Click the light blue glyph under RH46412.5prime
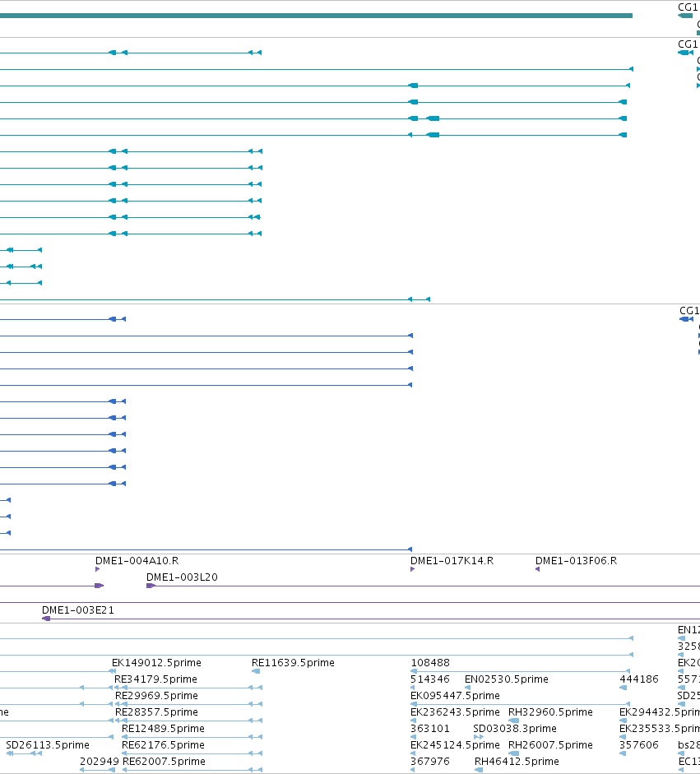The image size is (700, 774). pyautogui.click(x=479, y=770)
